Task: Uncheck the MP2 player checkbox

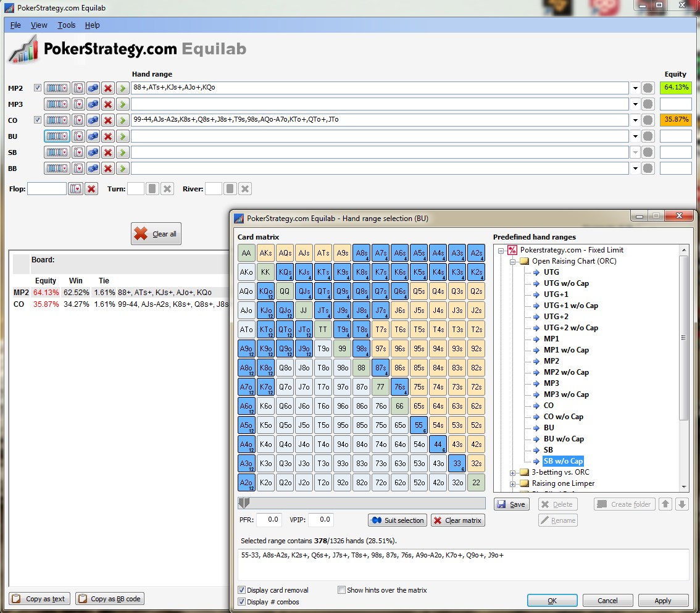Action: tap(38, 88)
